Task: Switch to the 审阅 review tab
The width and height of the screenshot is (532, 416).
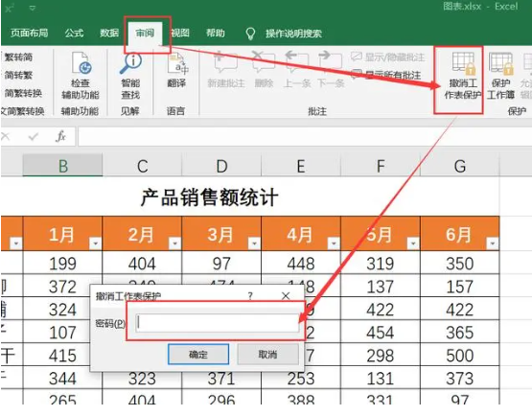Action: point(145,33)
